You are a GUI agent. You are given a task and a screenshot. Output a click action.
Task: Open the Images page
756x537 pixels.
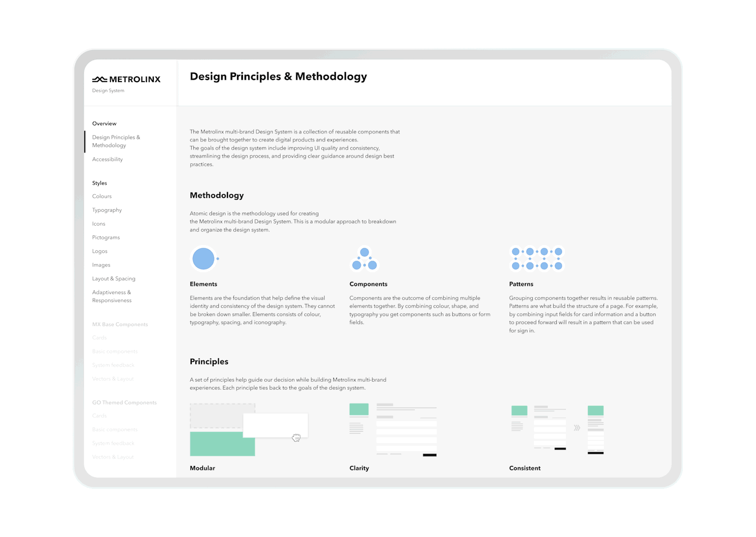tap(101, 265)
